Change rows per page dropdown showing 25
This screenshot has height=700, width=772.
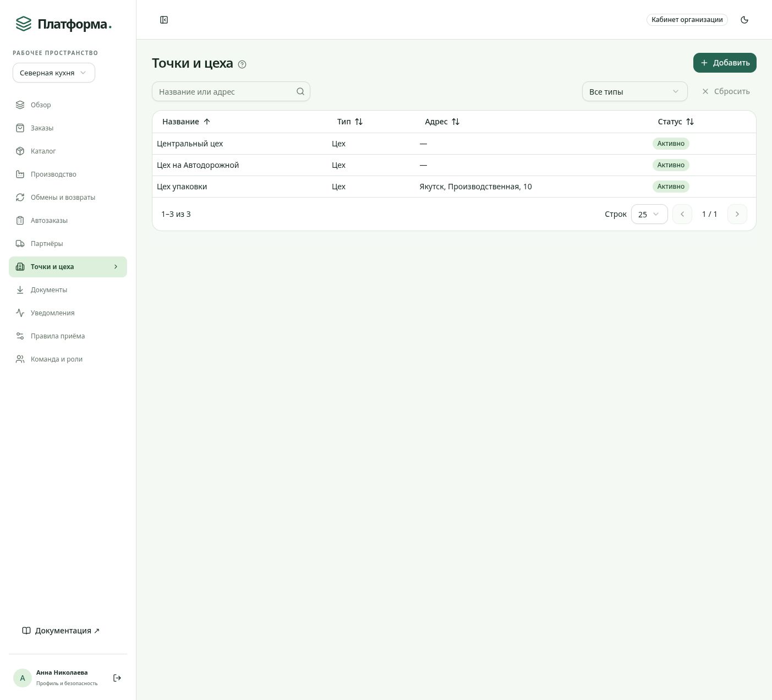pyautogui.click(x=649, y=214)
